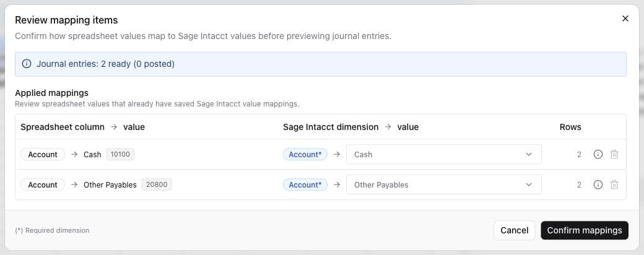Screen dimensions: 644x255
Task: Click the Cash spreadsheet value text
Action: click(92, 154)
